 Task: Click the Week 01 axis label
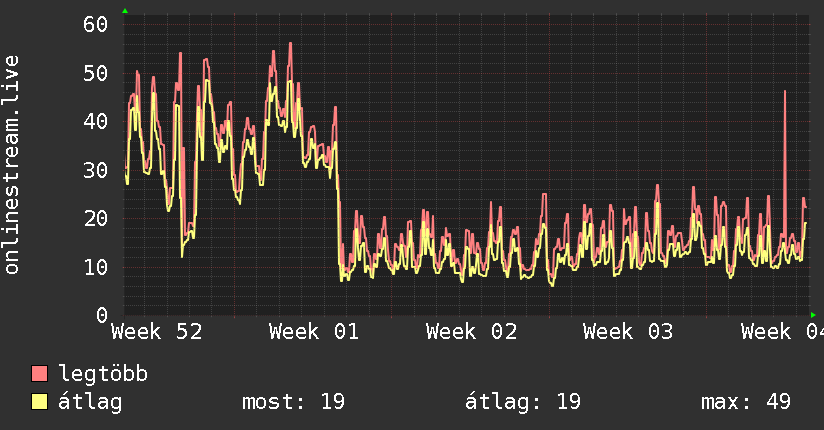[x=314, y=332]
